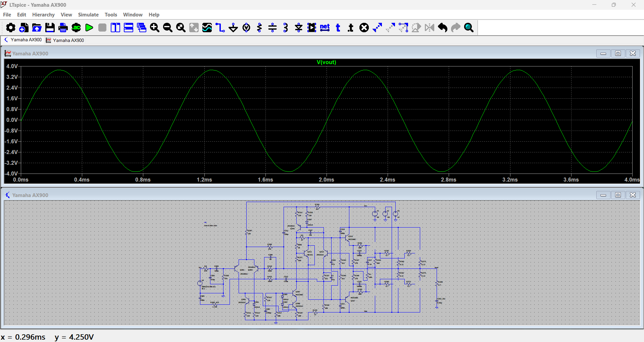Run the simulation
Viewport: 644px width, 342px height.
(89, 28)
